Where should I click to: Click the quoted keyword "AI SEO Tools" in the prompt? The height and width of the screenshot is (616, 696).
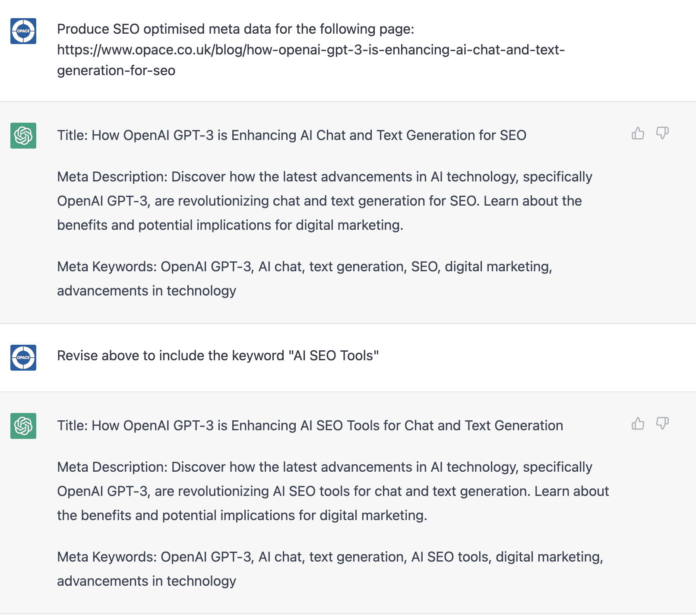(x=333, y=356)
